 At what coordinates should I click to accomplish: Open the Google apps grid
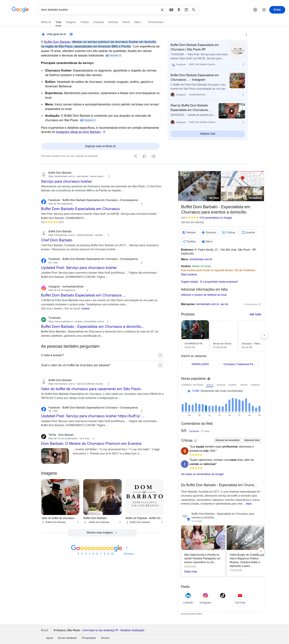pyautogui.click(x=264, y=10)
